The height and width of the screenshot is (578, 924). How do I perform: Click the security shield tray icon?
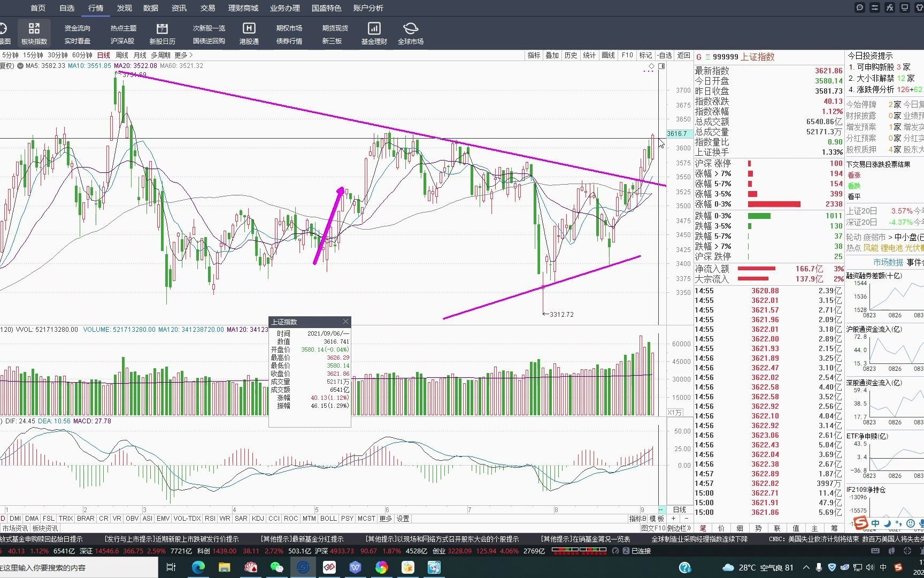832,567
